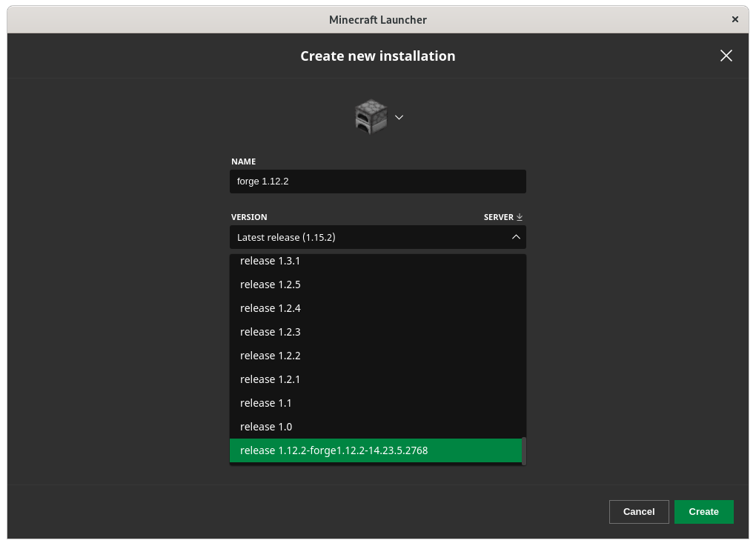
Task: Click the NAME field containing forge 1.12.2
Action: click(x=377, y=182)
